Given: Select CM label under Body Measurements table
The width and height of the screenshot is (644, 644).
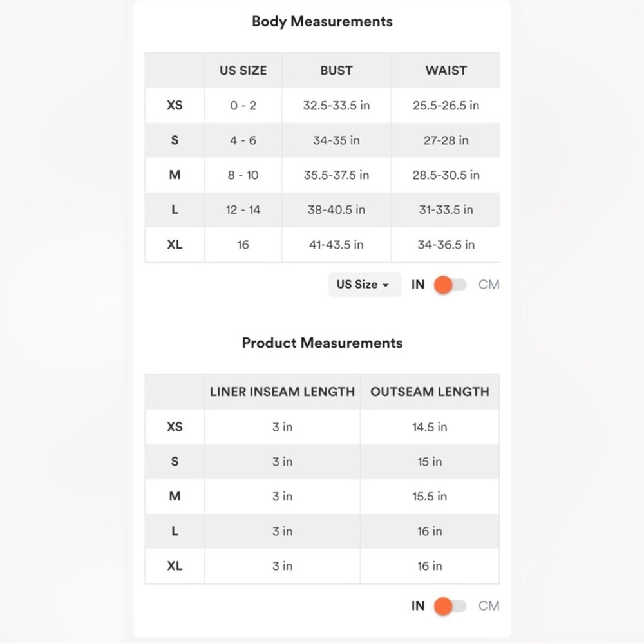Looking at the screenshot, I should pyautogui.click(x=489, y=284).
